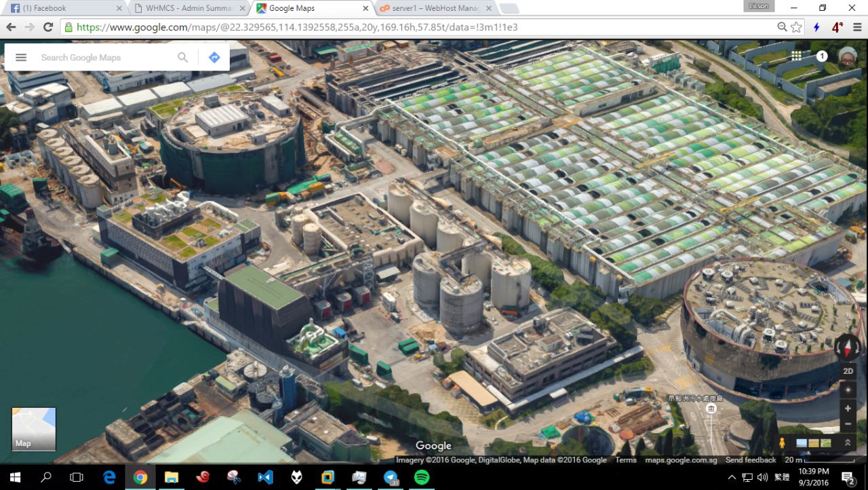Switch to the WHMCS Admin Summary tab

[189, 8]
